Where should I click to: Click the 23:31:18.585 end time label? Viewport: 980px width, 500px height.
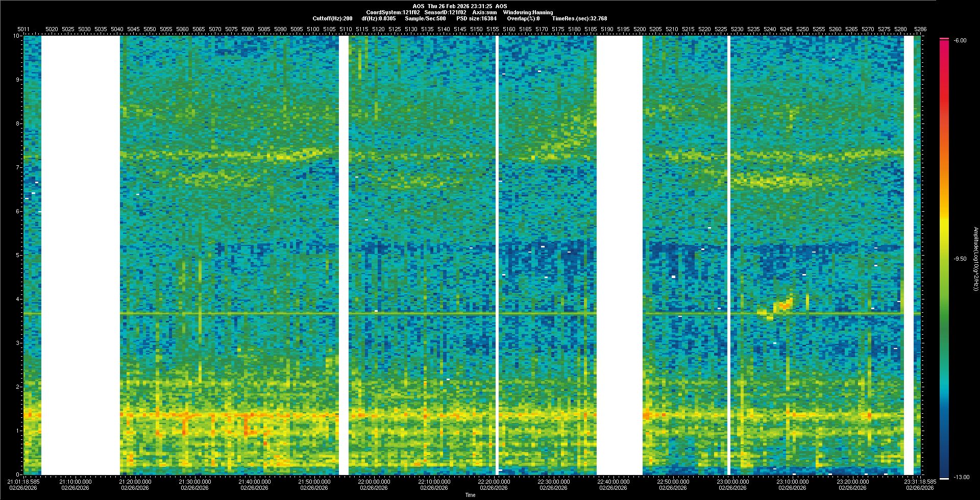click(920, 481)
